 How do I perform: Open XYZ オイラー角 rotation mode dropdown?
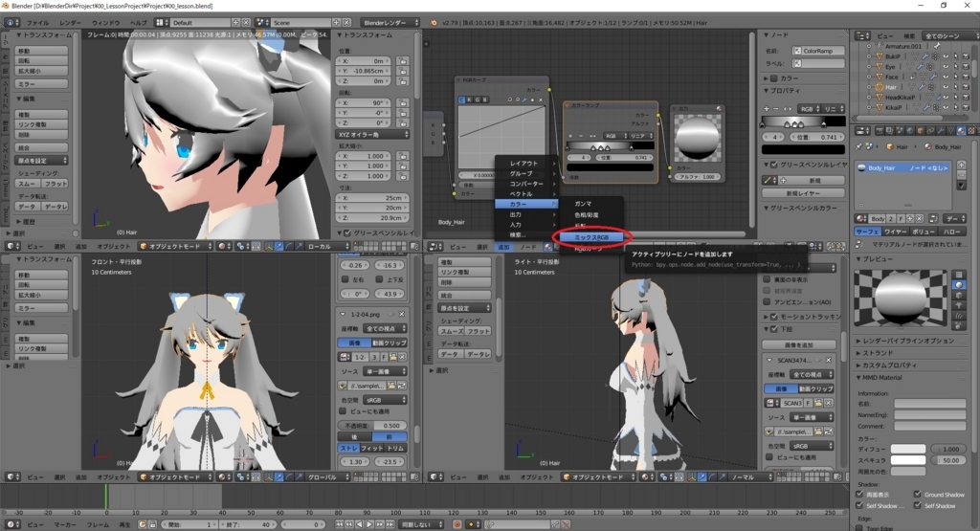[372, 134]
